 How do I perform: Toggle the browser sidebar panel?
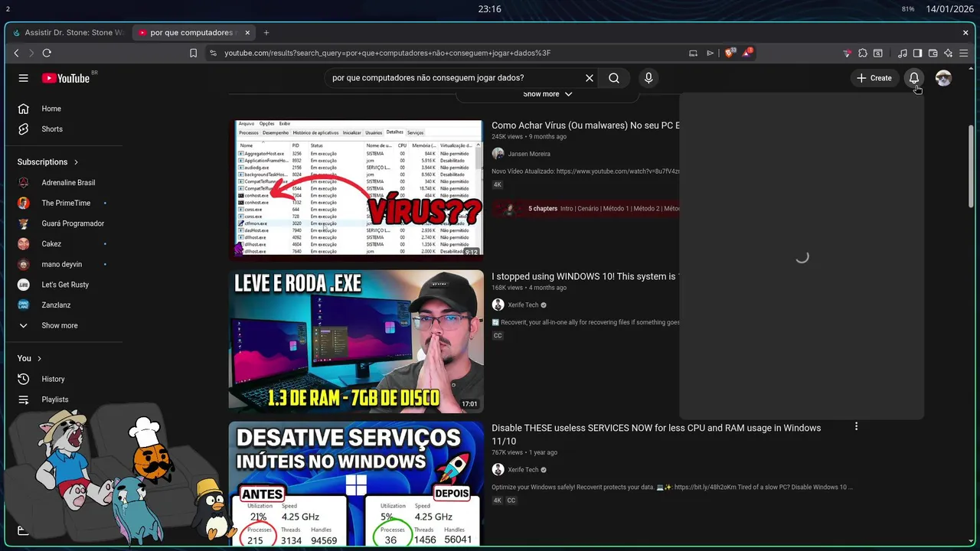[x=917, y=53]
